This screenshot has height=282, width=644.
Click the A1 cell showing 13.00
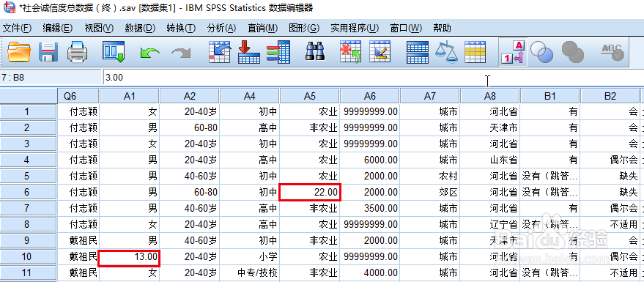130,257
